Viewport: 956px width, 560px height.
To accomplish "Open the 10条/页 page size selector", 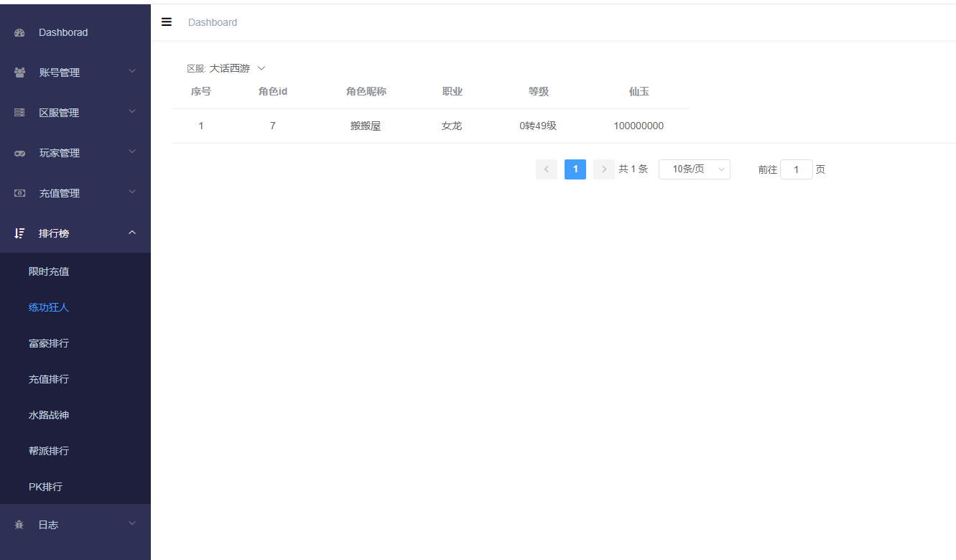I will click(x=694, y=169).
